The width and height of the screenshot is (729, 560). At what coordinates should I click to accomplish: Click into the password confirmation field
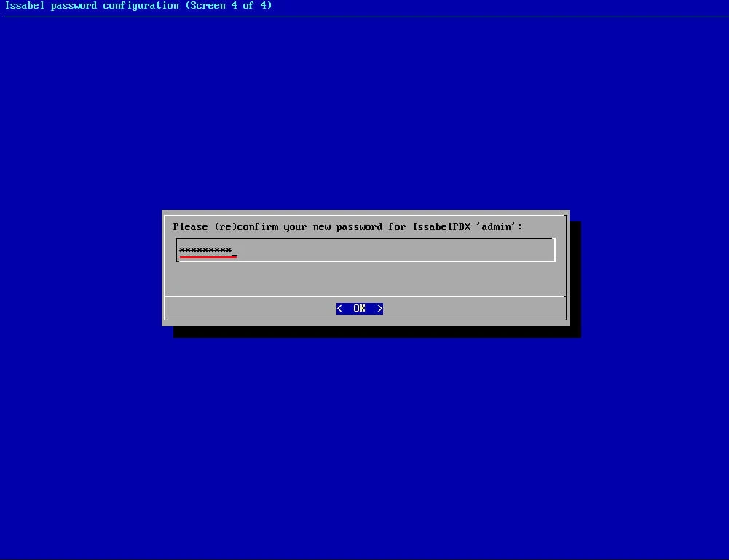364,250
